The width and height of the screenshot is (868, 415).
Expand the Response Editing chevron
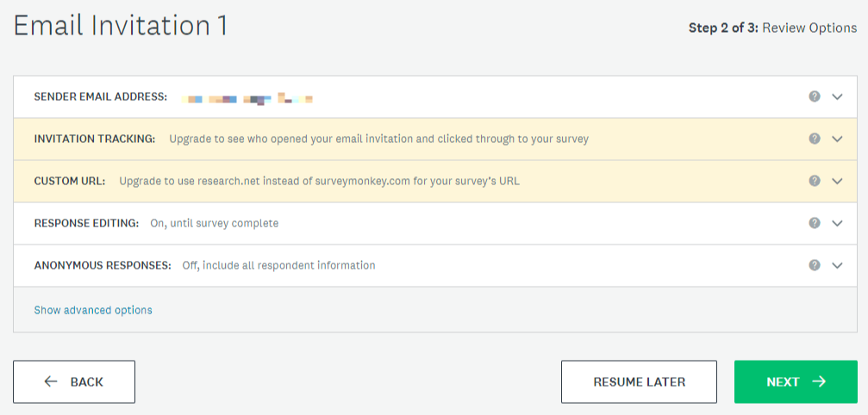coord(836,223)
